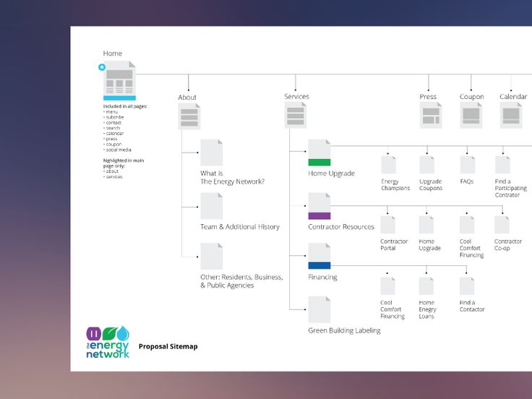Click the FAQs label

466,181
